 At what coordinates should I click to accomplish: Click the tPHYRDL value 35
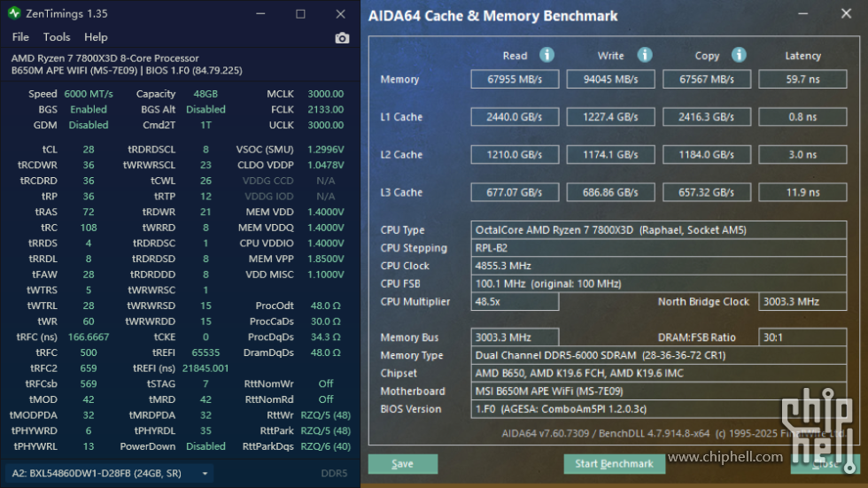click(x=205, y=430)
